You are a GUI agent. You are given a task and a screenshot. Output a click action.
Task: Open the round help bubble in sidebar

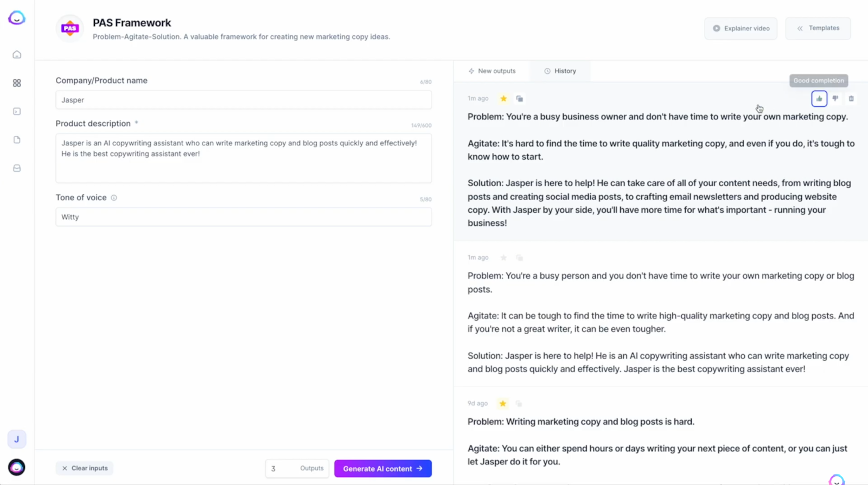coord(17,467)
